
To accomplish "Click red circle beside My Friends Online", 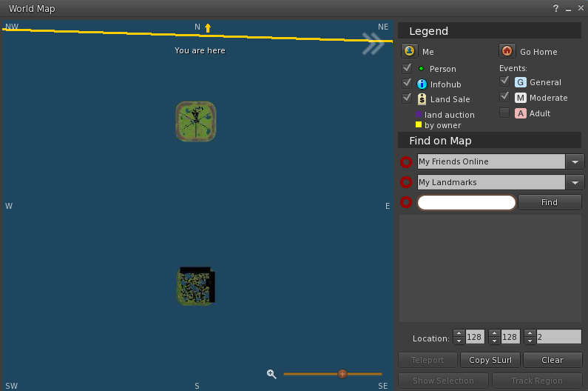I will click(406, 162).
